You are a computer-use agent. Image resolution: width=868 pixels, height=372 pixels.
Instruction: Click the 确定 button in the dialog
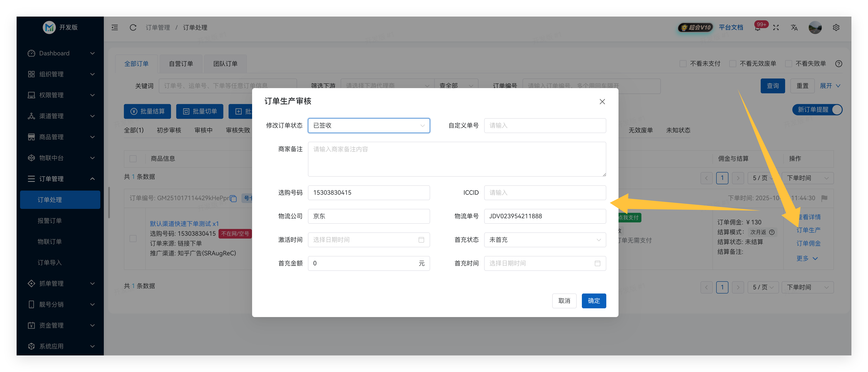pos(594,301)
